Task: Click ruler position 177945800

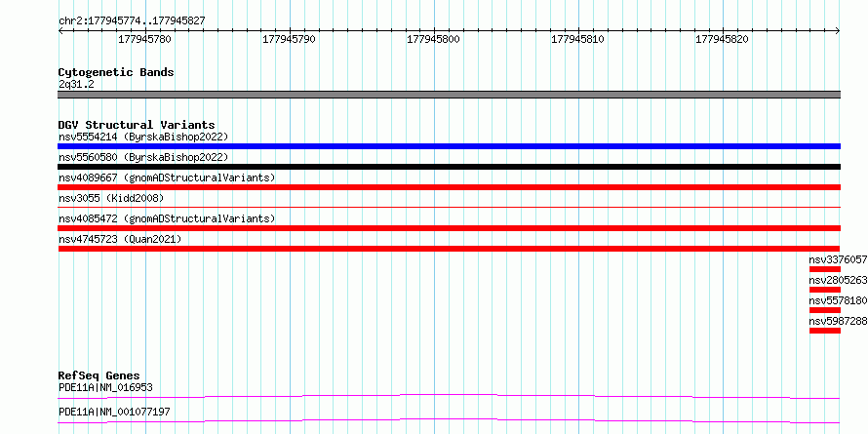Action: click(433, 39)
